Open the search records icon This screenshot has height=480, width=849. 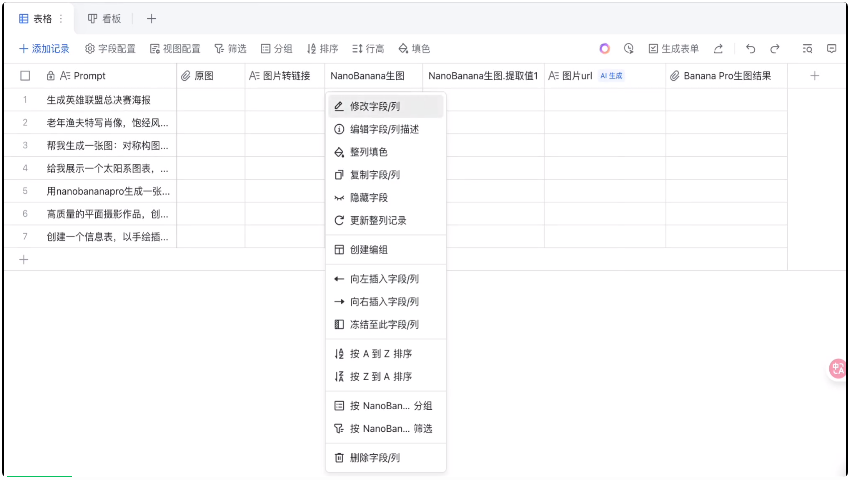point(807,49)
